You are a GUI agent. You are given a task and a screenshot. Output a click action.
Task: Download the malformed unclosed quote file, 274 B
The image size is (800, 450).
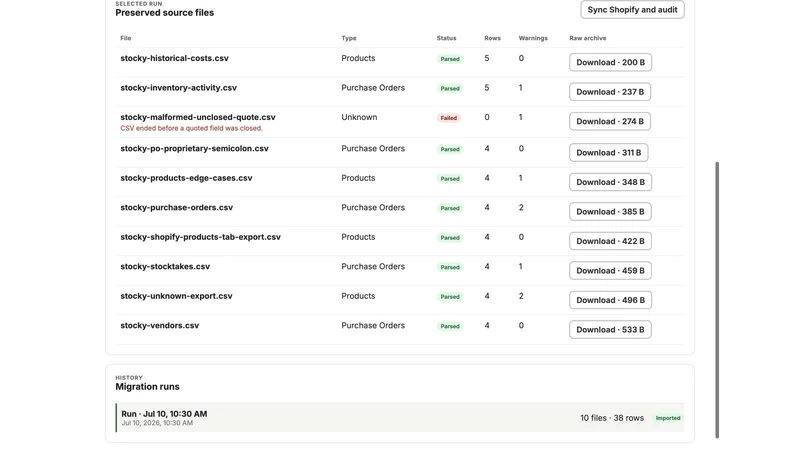pos(610,121)
